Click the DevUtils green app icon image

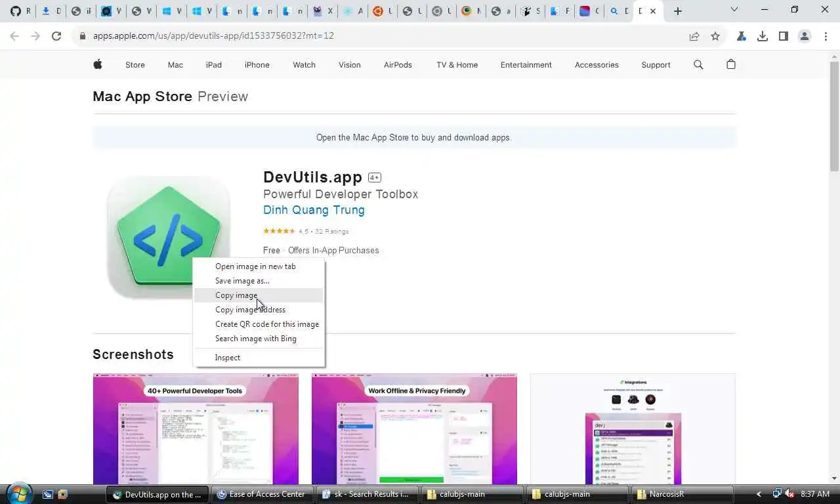[168, 238]
